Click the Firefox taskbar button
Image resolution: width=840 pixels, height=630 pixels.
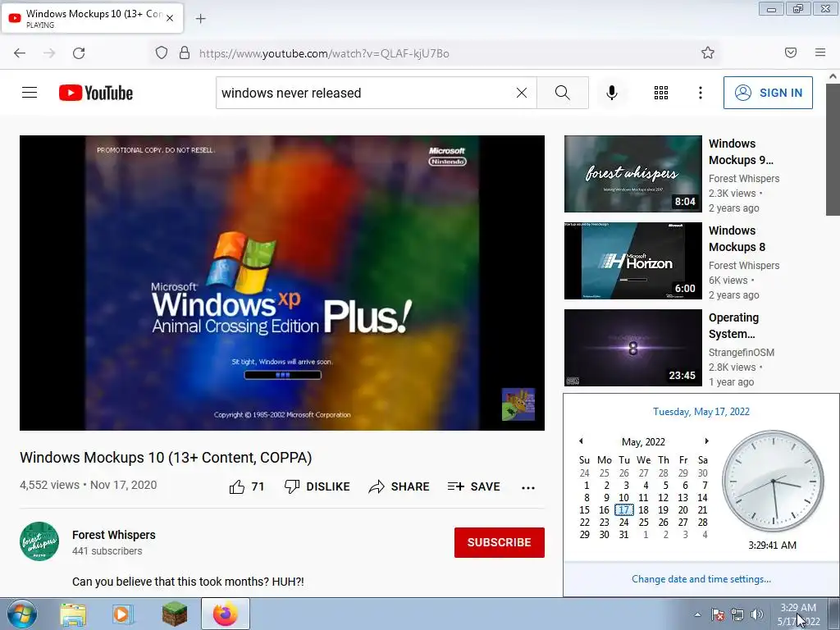click(x=226, y=614)
